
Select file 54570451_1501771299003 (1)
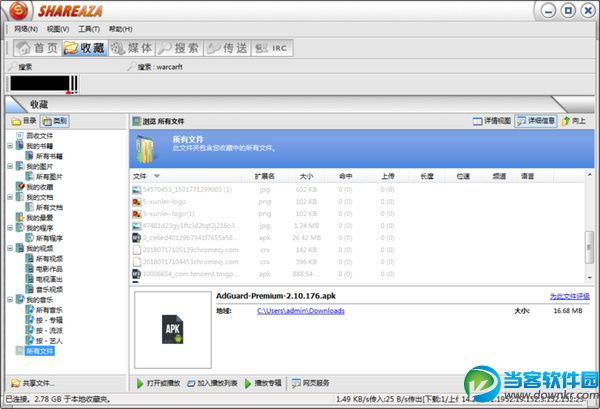[187, 189]
